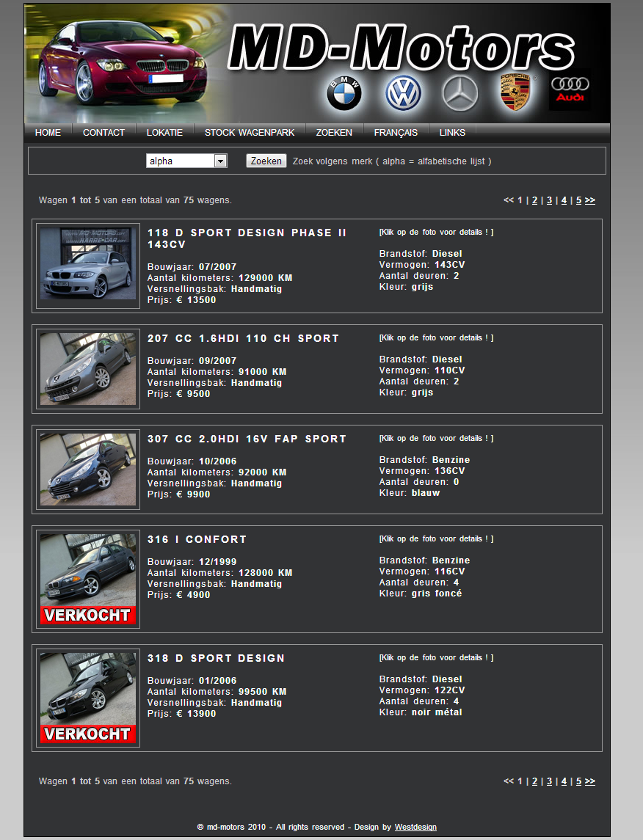Go to page 4 in bottom pagination
Image resolution: width=643 pixels, height=840 pixels.
(564, 781)
